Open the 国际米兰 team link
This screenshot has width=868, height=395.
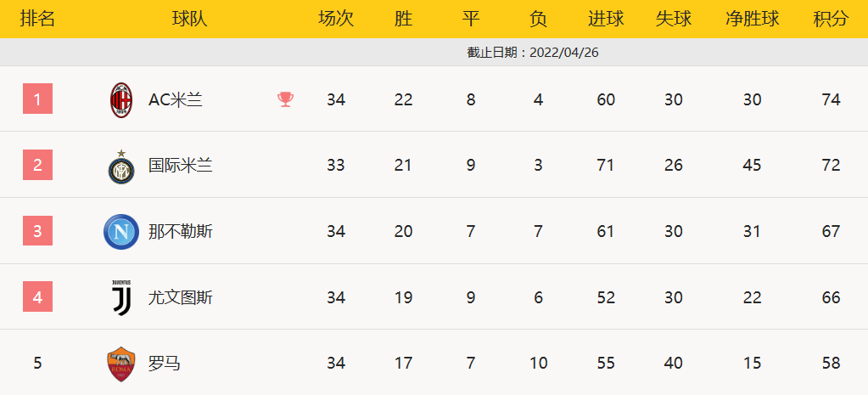click(x=181, y=166)
